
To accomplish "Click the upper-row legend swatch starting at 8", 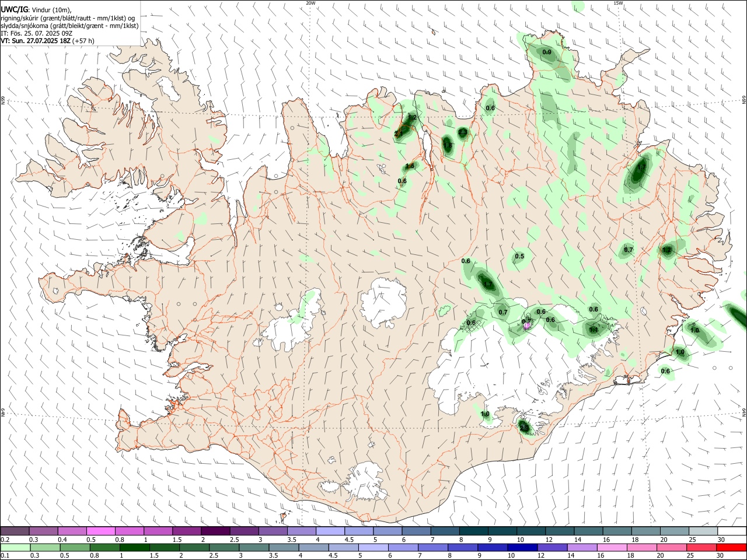I will click(x=474, y=531).
